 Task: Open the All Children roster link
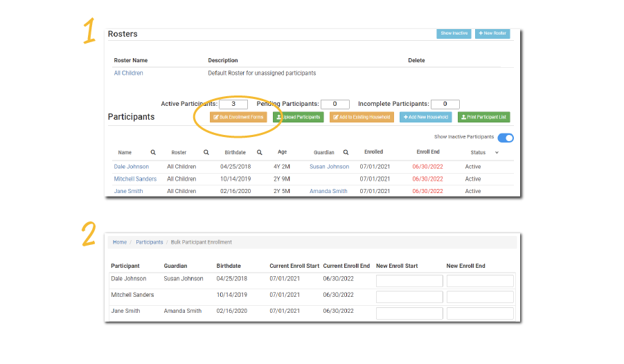click(x=128, y=73)
